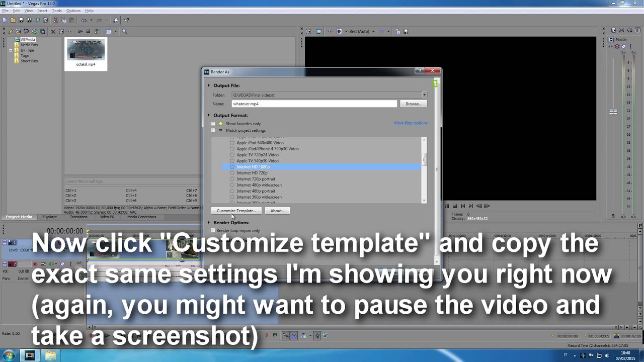This screenshot has width=644, height=362.
Task: Click the Windows Start button
Action: [9, 355]
